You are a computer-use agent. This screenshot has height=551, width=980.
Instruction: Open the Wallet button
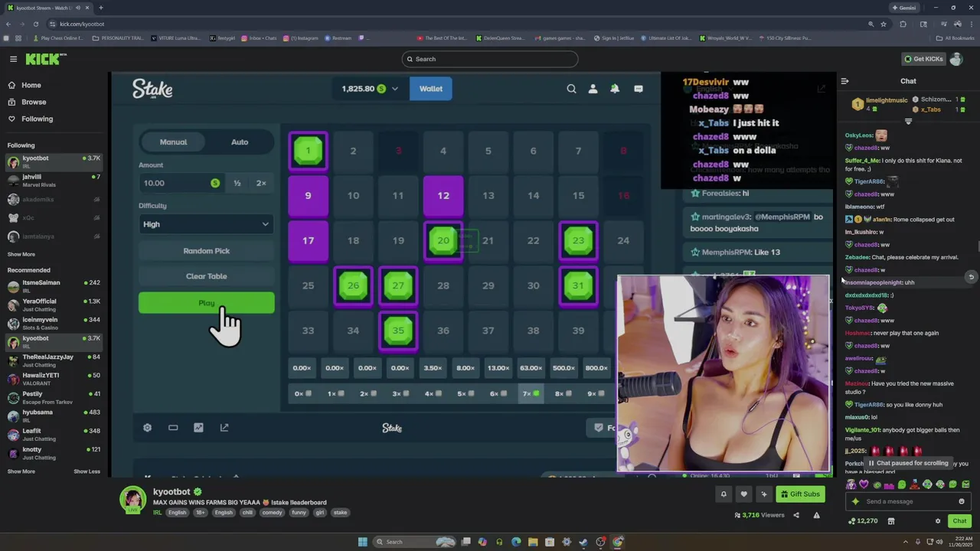pos(430,89)
